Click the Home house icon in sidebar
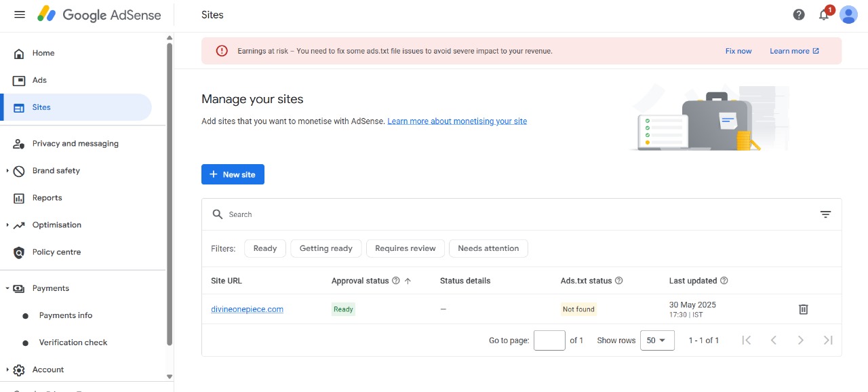868x392 pixels. coord(19,53)
